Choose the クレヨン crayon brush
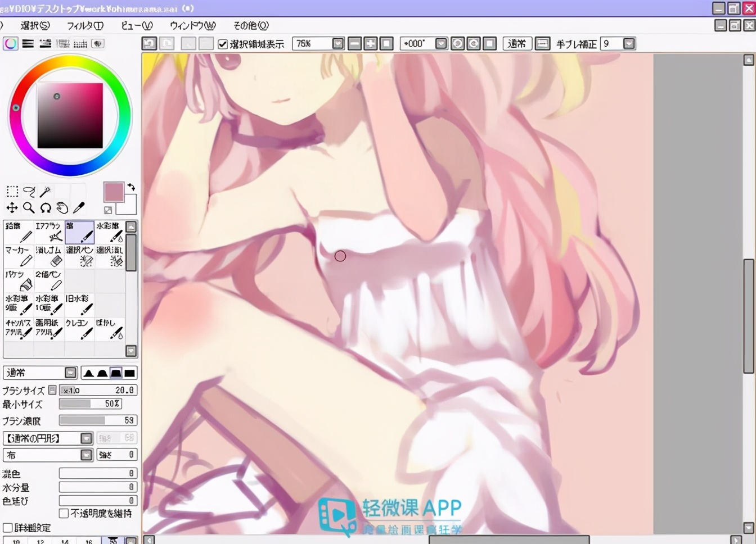This screenshot has height=544, width=756. pyautogui.click(x=79, y=329)
